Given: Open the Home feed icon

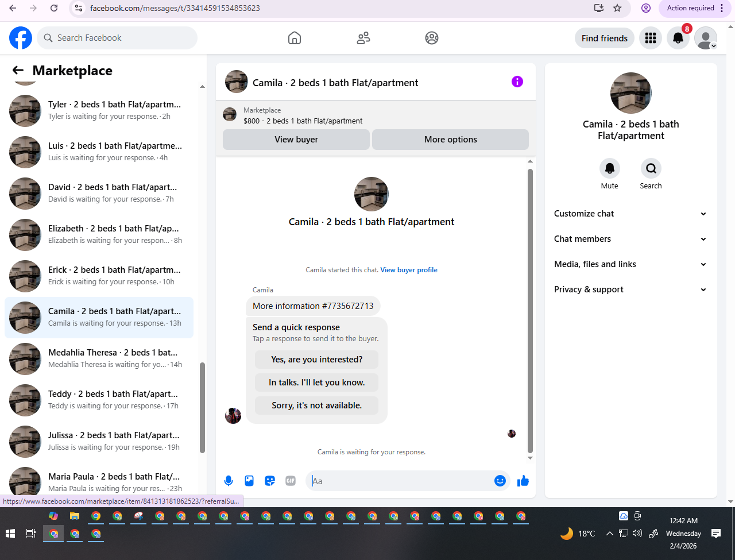Looking at the screenshot, I should 295,38.
